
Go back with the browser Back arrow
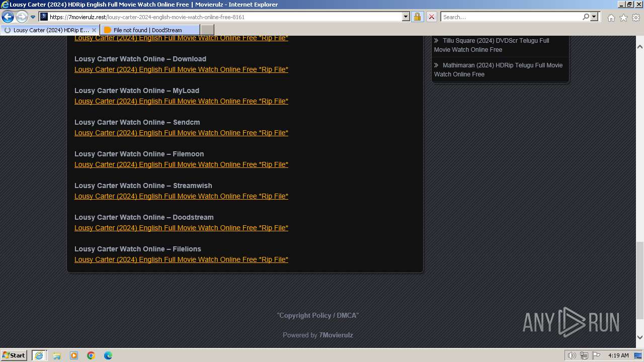[x=8, y=17]
